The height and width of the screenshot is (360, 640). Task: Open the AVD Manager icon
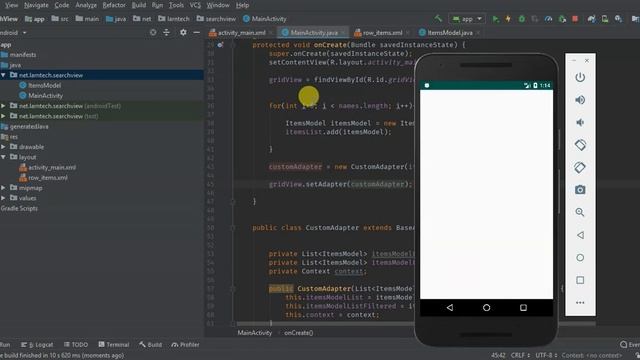pyautogui.click(x=604, y=19)
